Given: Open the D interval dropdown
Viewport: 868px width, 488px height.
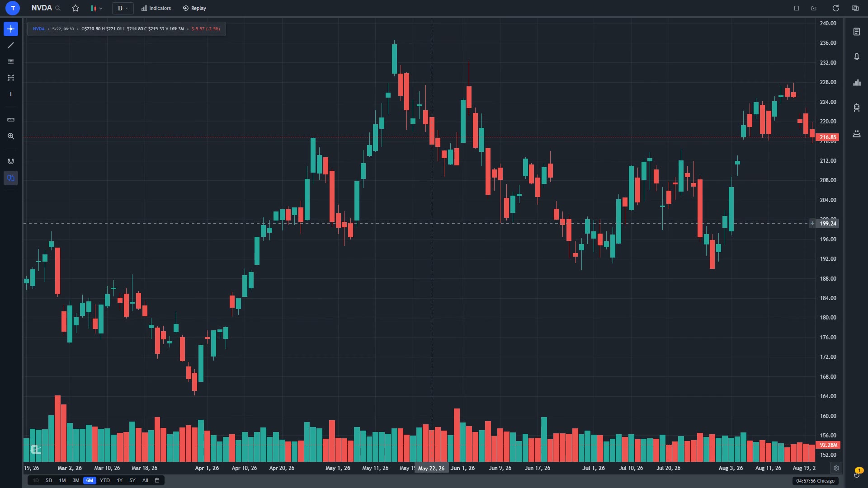Looking at the screenshot, I should (x=123, y=8).
